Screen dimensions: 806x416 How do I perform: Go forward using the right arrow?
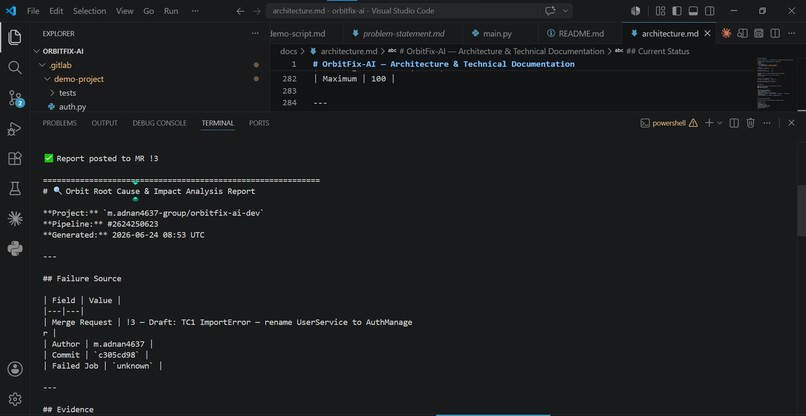257,11
